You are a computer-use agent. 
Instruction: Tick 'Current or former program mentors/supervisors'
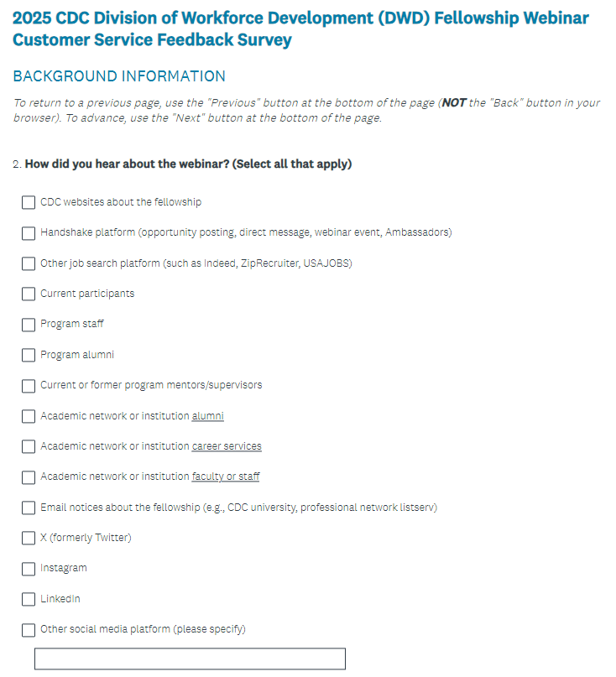tap(29, 385)
